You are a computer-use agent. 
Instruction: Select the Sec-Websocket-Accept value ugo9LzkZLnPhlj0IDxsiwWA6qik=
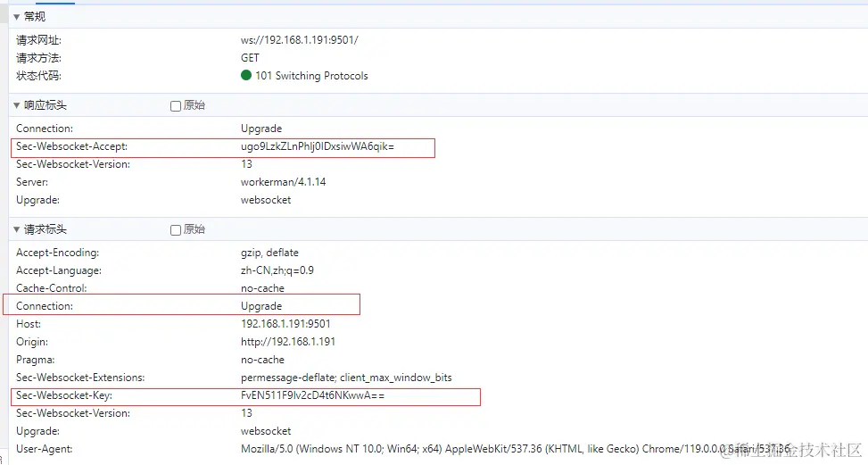(x=318, y=146)
